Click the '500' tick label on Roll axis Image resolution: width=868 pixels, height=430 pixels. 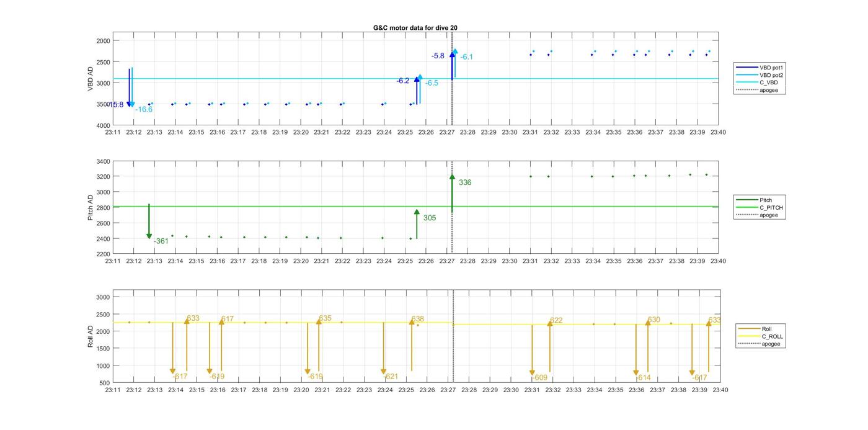(x=105, y=383)
